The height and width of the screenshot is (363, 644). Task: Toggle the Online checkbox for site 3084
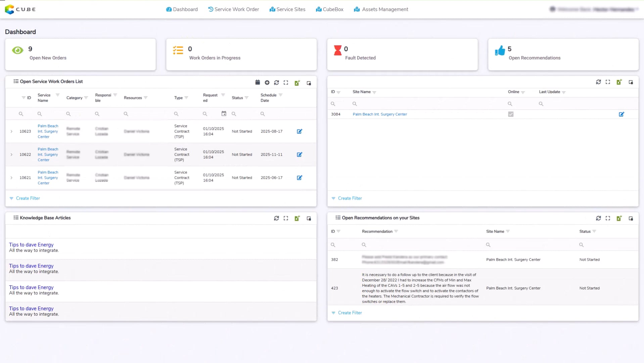point(511,114)
